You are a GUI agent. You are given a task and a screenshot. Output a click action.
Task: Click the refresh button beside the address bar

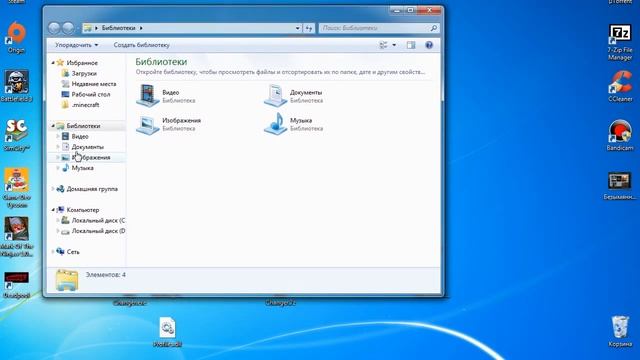coord(309,28)
